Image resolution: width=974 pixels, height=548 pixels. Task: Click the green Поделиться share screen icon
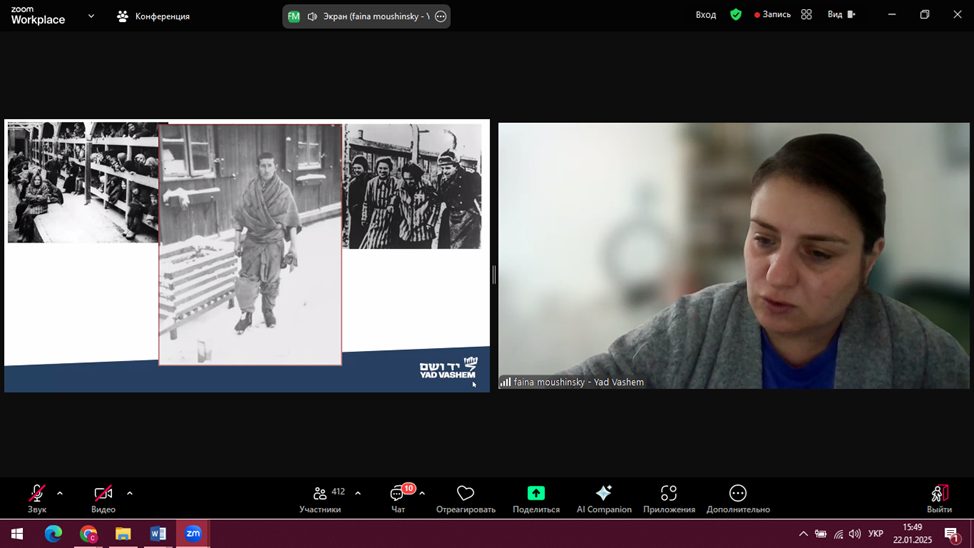pyautogui.click(x=536, y=494)
